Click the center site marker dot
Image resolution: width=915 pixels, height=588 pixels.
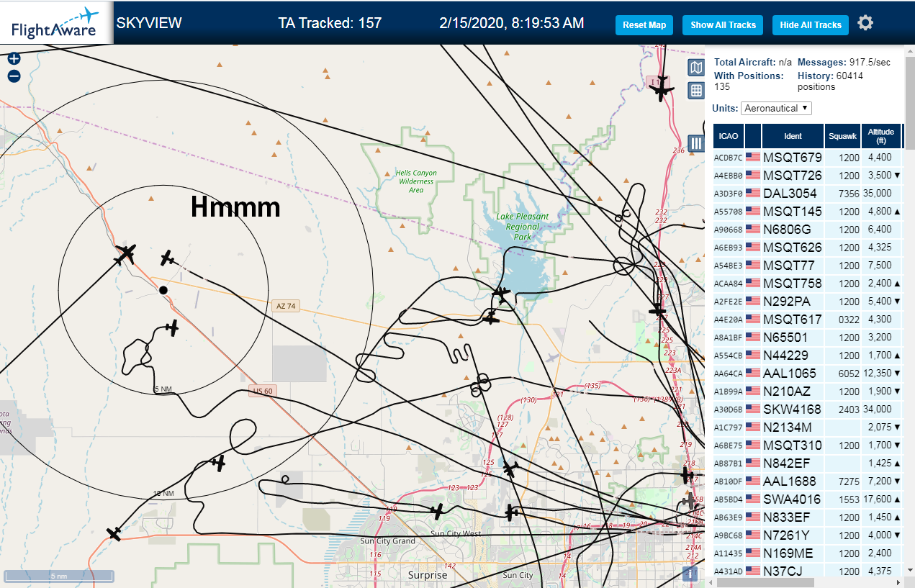click(x=163, y=290)
